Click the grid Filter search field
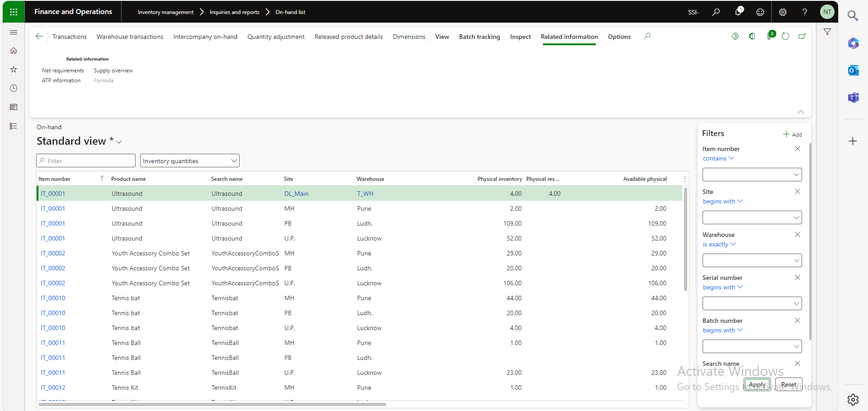This screenshot has height=411, width=868. (x=86, y=161)
